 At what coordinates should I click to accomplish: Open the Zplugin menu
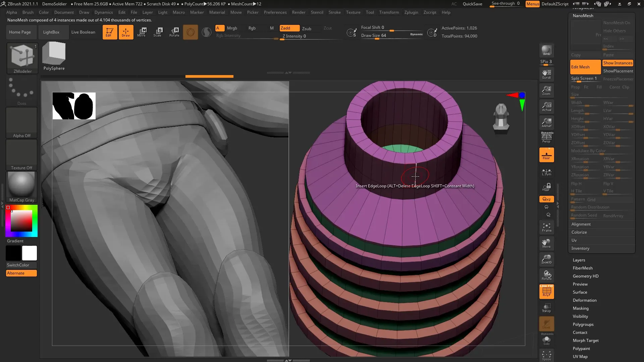coord(411,12)
